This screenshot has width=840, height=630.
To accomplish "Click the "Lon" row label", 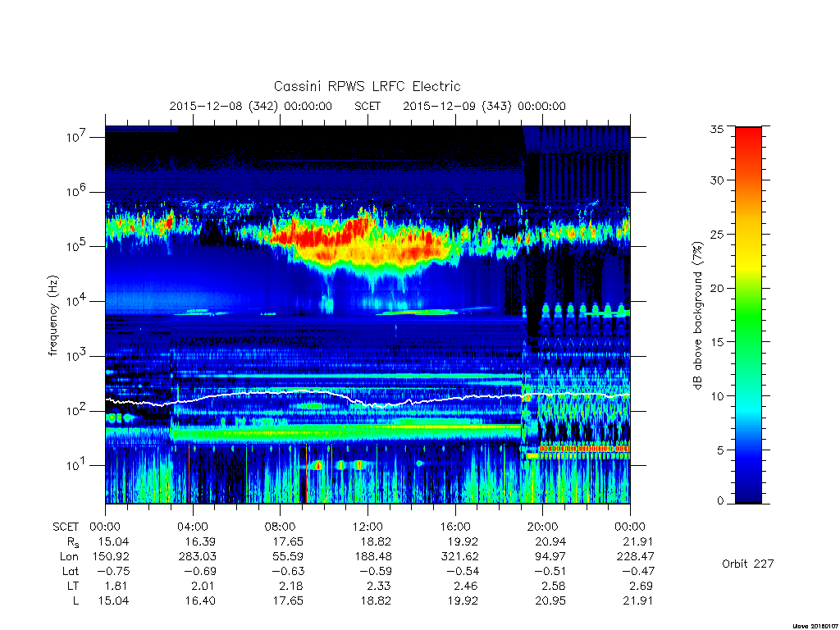I will point(69,557).
